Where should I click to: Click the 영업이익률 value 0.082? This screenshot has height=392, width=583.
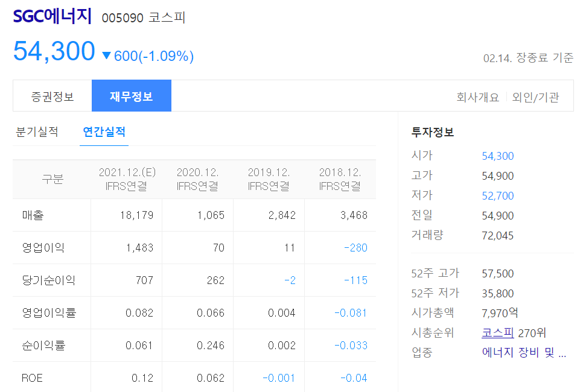click(139, 313)
